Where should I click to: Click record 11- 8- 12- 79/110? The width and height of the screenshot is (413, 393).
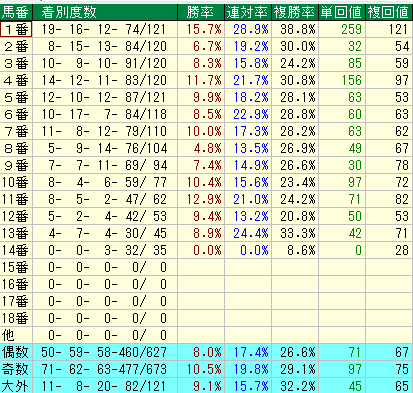104,131
